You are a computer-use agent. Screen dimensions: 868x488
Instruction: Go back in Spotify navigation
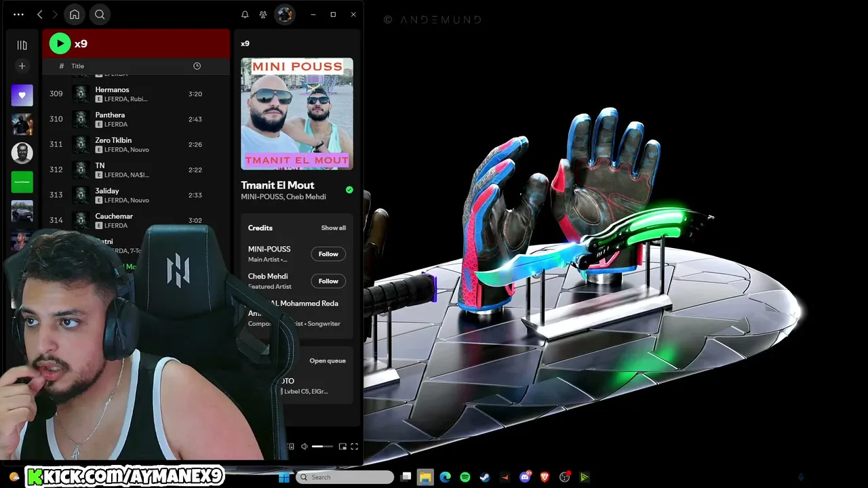(x=40, y=14)
